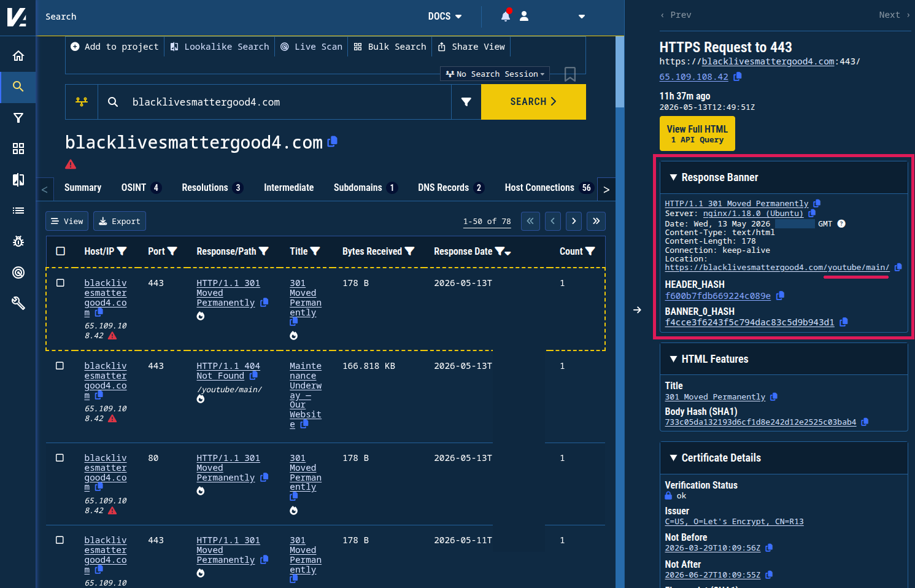Image resolution: width=915 pixels, height=588 pixels.
Task: Open the funnel filter section in the left sidebar
Action: click(x=18, y=118)
